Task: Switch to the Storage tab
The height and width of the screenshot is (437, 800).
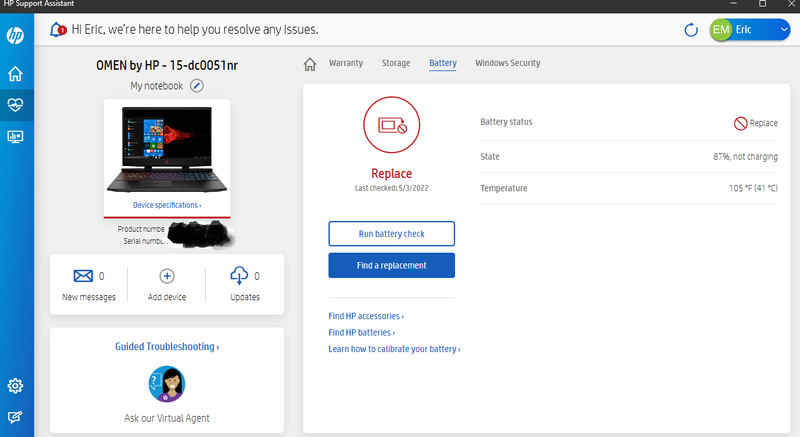Action: click(396, 63)
